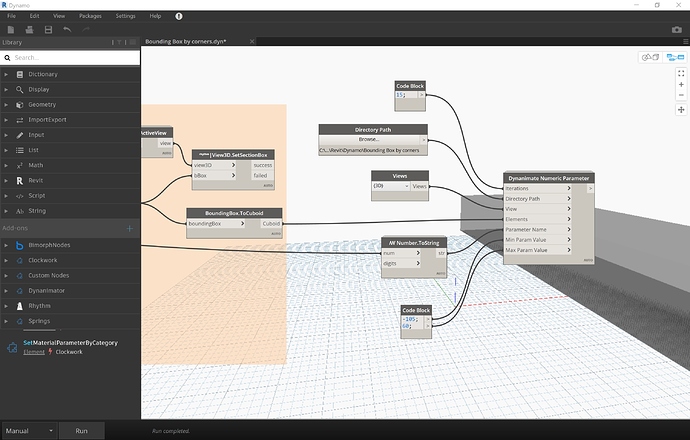Click the Display magnifier category icon
The width and height of the screenshot is (690, 440).
19,89
